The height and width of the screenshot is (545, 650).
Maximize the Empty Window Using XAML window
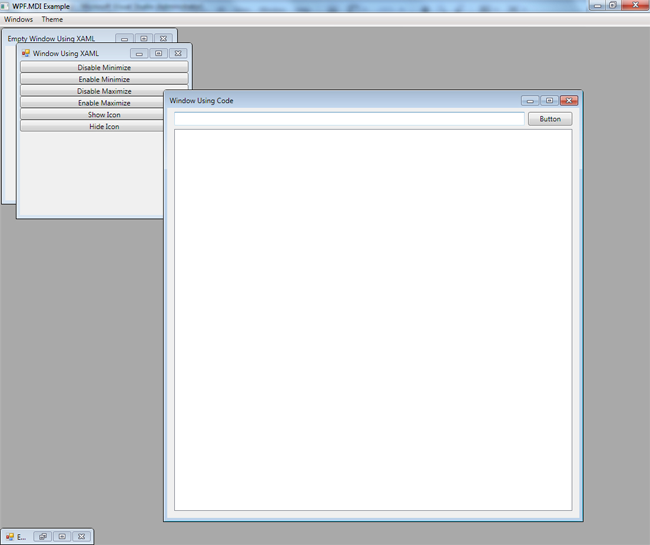(144, 39)
